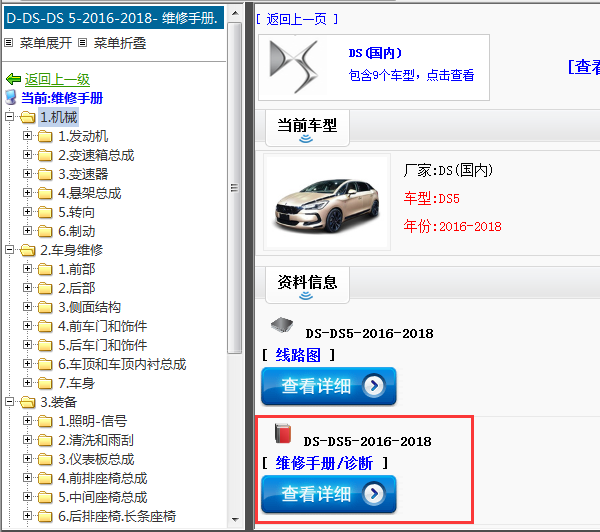Screen dimensions: 600x532
Task: Click folder icon for 6.制动
Action: point(45,231)
